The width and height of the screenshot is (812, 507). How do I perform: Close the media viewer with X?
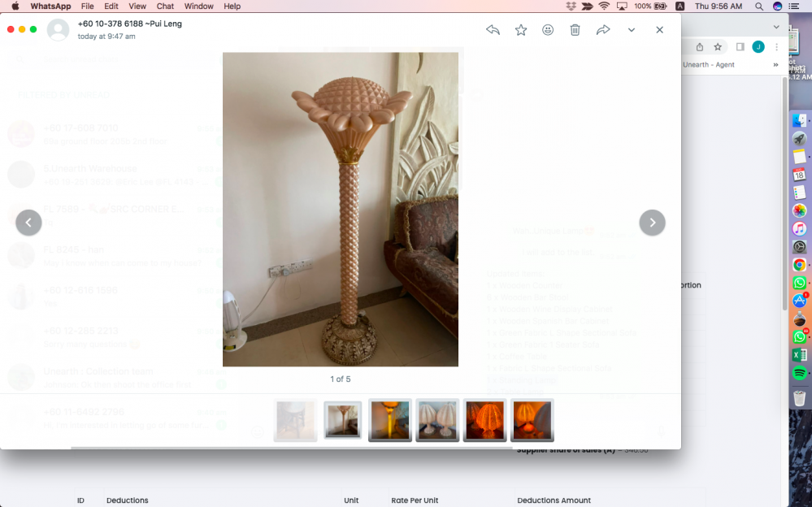pos(659,30)
